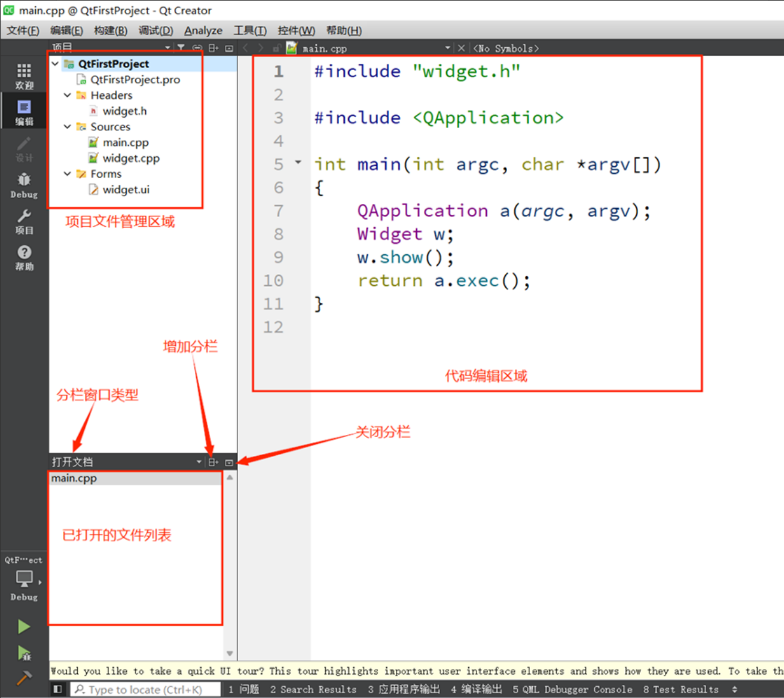784x698 pixels.
Task: Toggle synchronize with editor link icon
Action: [197, 48]
